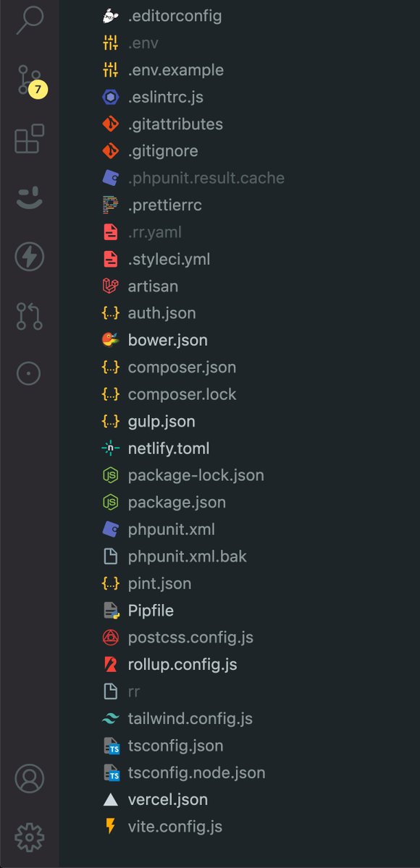Click the PHPUnit icon beside phpunit.xml
This screenshot has width=420, height=868.
pos(110,529)
